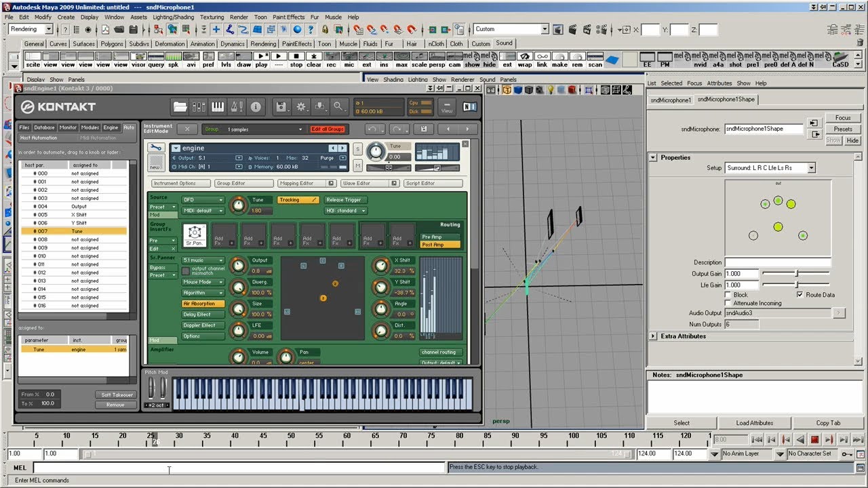Click Kontakt redo arrow button

coord(399,129)
